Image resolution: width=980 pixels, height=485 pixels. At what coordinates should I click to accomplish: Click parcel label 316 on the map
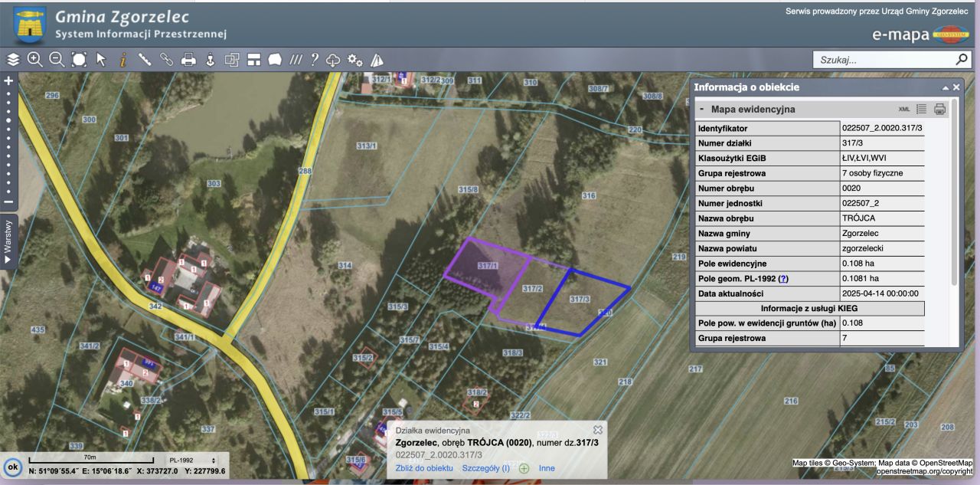588,196
